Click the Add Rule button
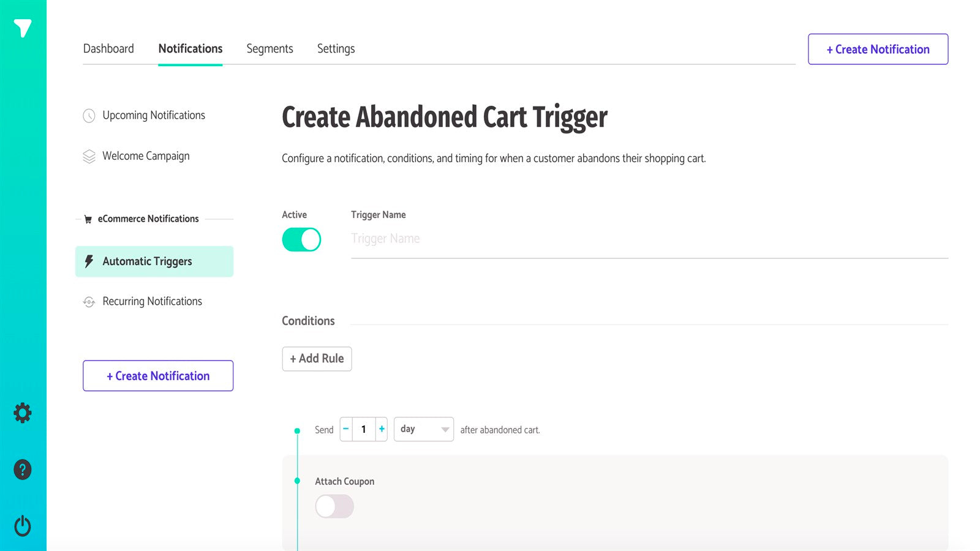980x551 pixels. [317, 359]
